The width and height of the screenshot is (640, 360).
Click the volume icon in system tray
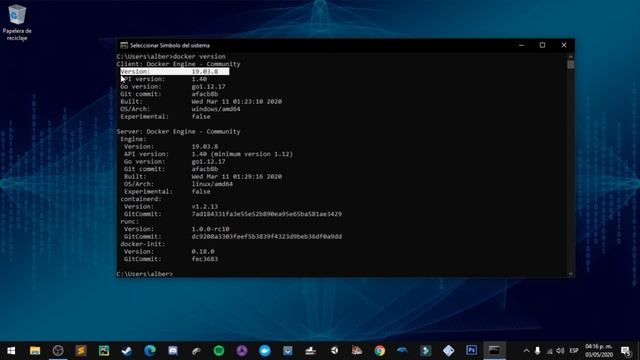click(560, 351)
